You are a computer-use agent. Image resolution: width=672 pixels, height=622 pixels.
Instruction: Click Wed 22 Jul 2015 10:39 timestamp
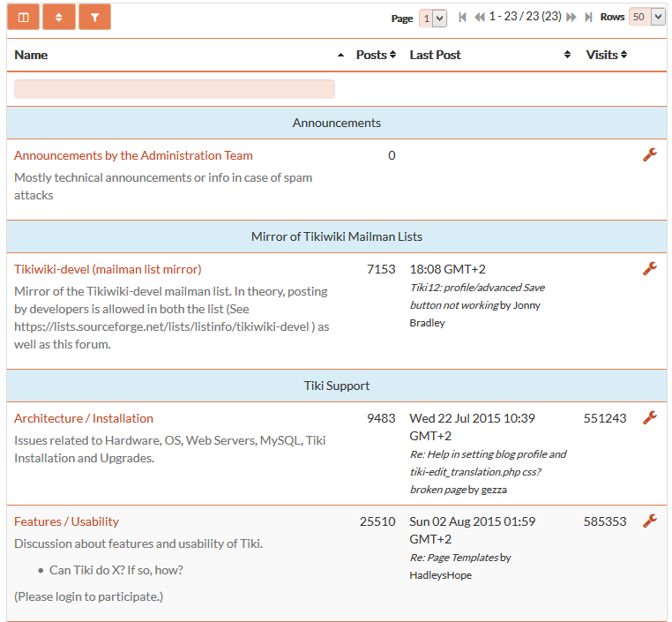[473, 427]
